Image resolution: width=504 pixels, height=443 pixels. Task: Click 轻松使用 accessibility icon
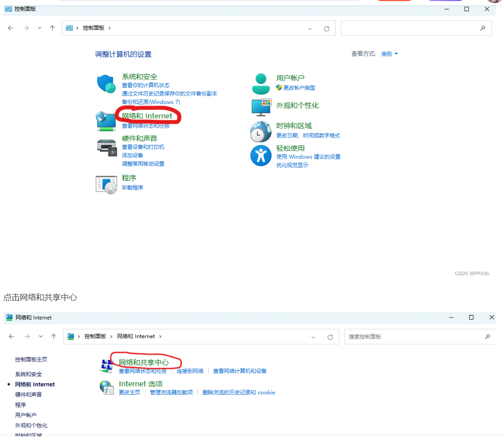click(260, 155)
